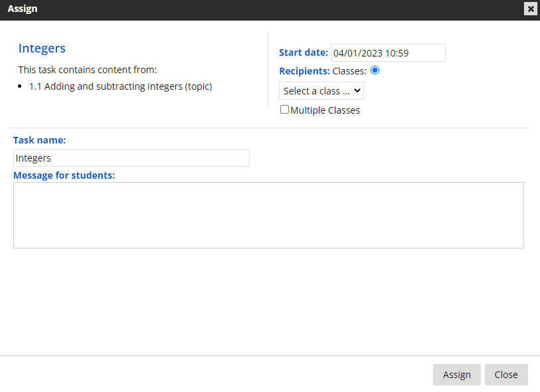Enable the Multiple Classes checkbox
540x392 pixels.
tap(284, 110)
